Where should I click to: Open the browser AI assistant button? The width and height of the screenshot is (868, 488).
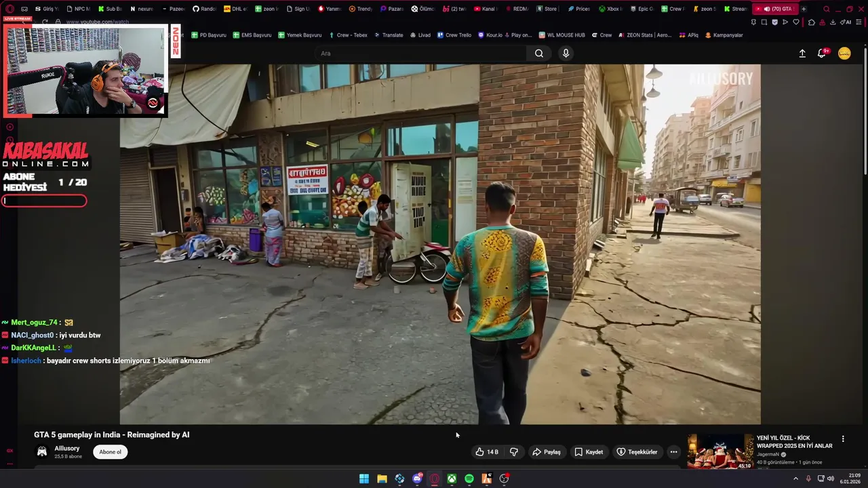pyautogui.click(x=845, y=22)
